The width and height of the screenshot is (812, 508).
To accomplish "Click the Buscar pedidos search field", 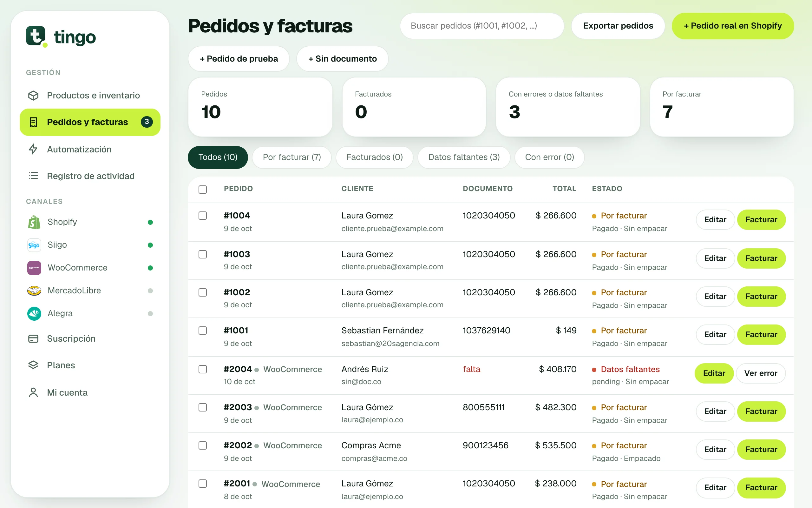I will [482, 26].
